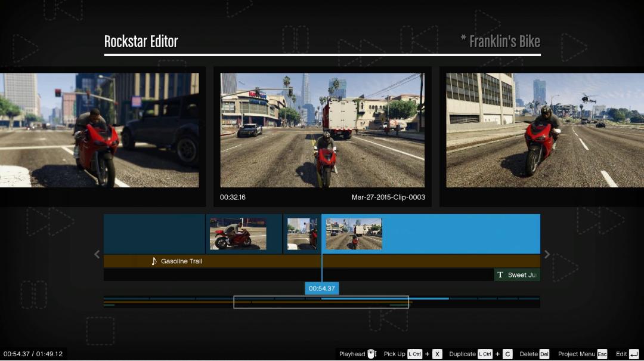Click the Esc key icon for Project Menu

602,354
